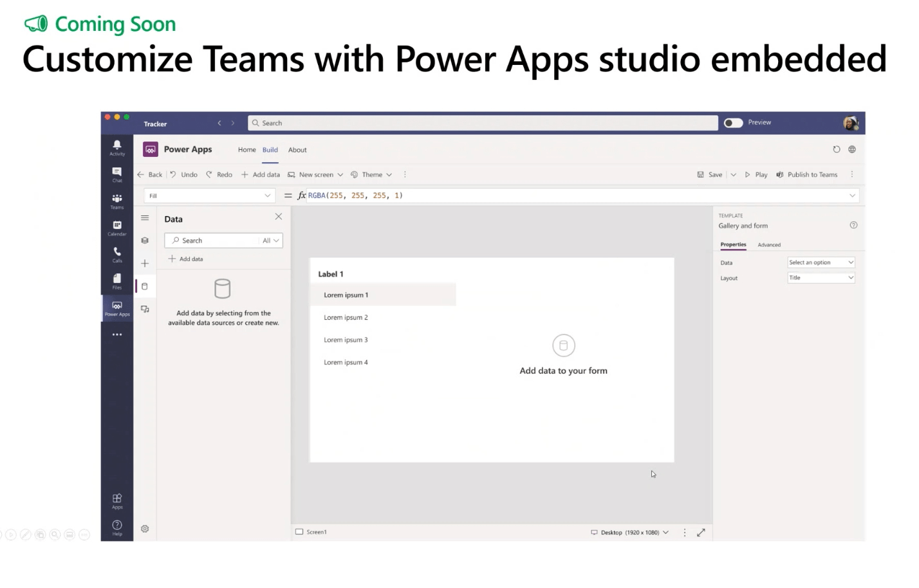Click Undo in toolbar

point(183,174)
